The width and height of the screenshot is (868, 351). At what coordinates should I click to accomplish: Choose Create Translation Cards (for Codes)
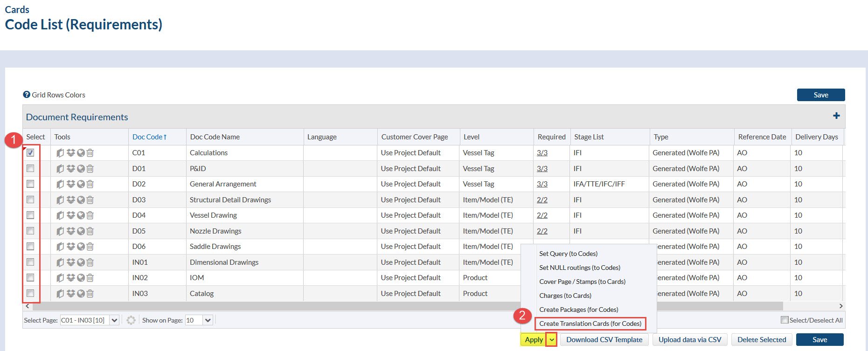click(590, 323)
